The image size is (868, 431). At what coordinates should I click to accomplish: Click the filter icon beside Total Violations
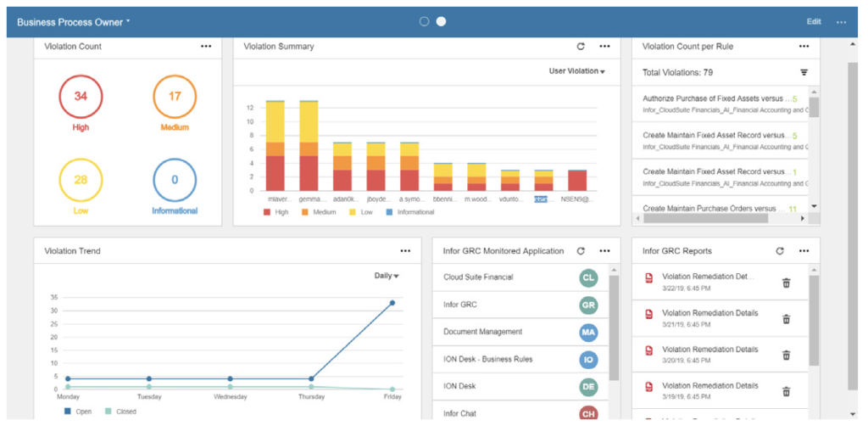(804, 73)
